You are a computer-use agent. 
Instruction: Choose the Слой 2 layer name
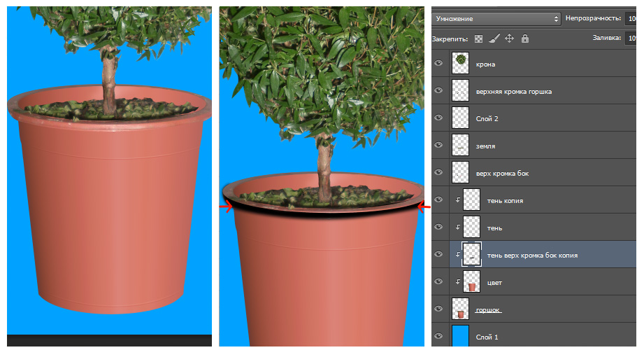[487, 119]
